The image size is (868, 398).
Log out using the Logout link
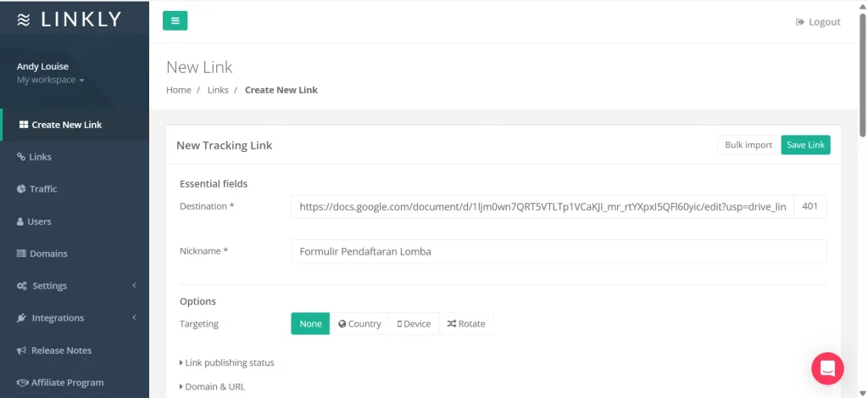pos(818,22)
